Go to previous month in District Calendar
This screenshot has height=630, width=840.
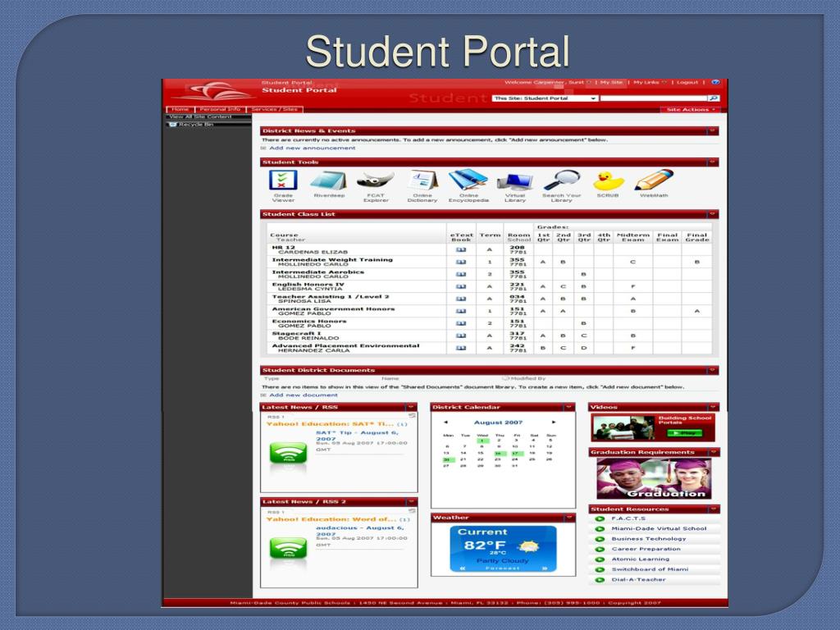tap(445, 422)
